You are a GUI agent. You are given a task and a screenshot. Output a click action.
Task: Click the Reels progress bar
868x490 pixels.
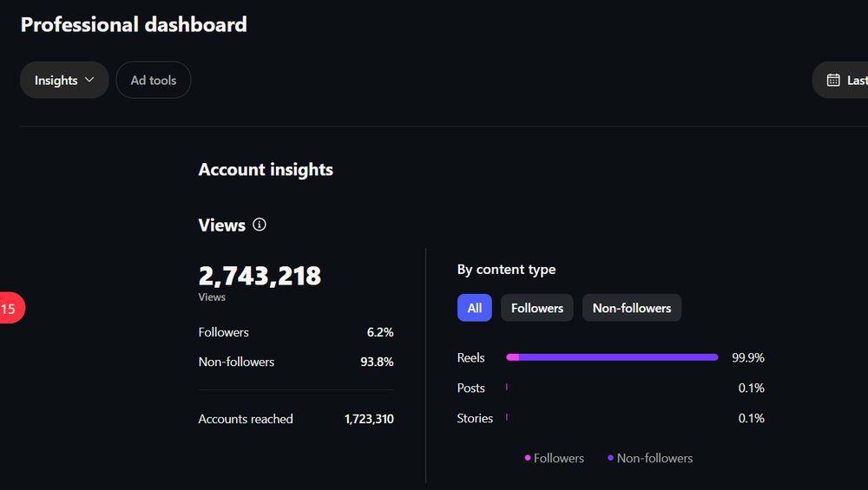612,357
